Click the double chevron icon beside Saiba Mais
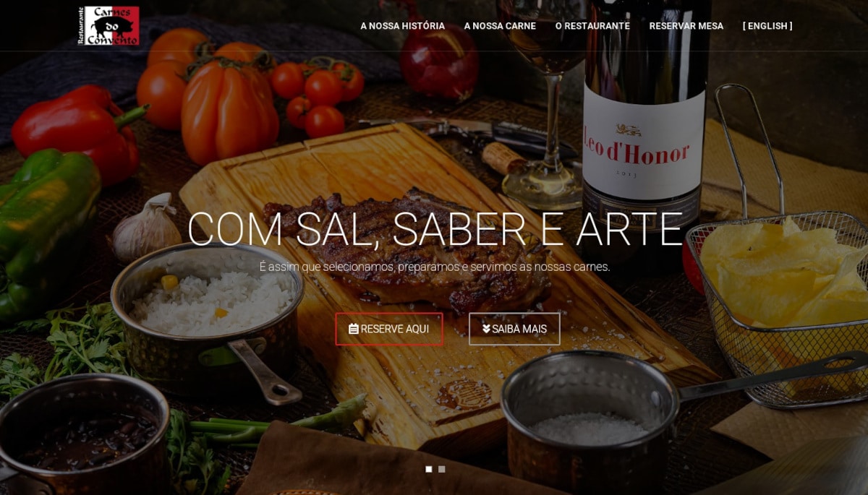The image size is (868, 495). 486,329
